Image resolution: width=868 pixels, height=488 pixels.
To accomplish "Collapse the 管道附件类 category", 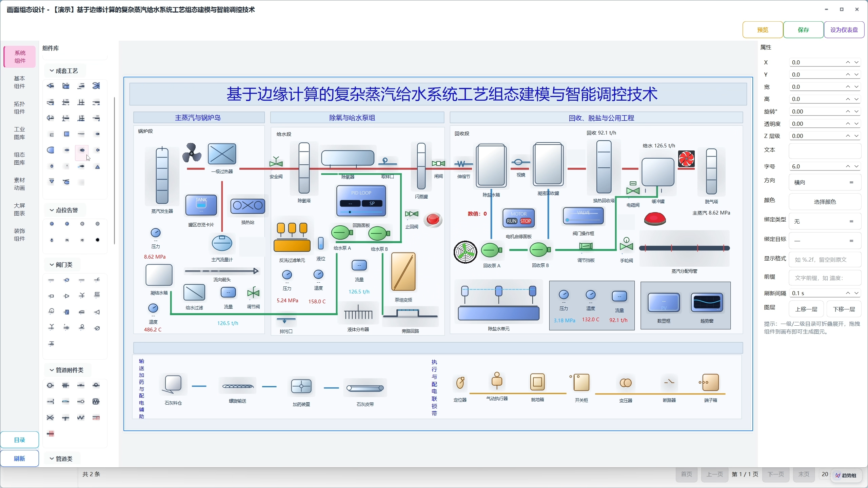I will 67,370.
